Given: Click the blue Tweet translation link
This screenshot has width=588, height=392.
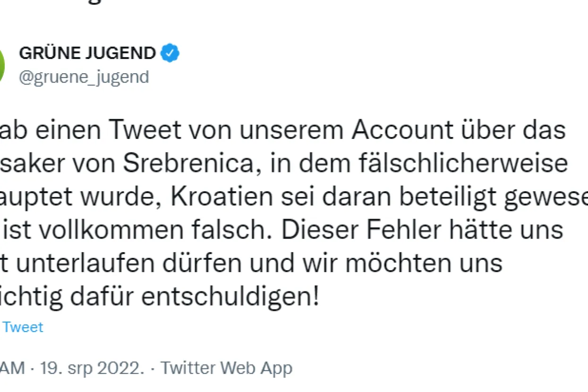Looking at the screenshot, I should pyautogui.click(x=23, y=327).
